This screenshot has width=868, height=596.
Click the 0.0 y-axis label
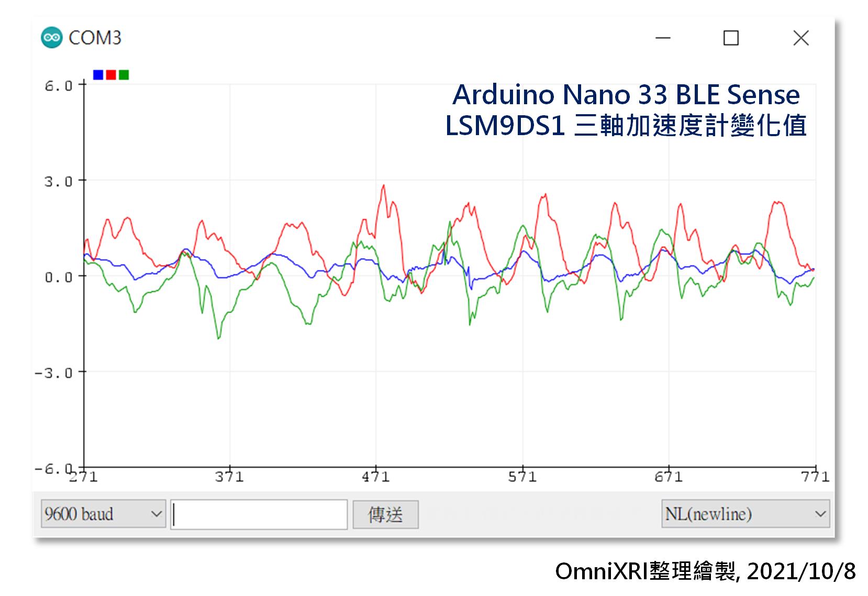58,277
